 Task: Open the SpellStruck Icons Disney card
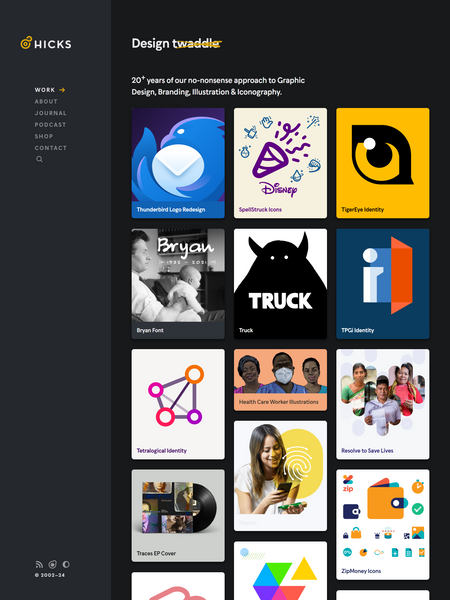tap(280, 163)
